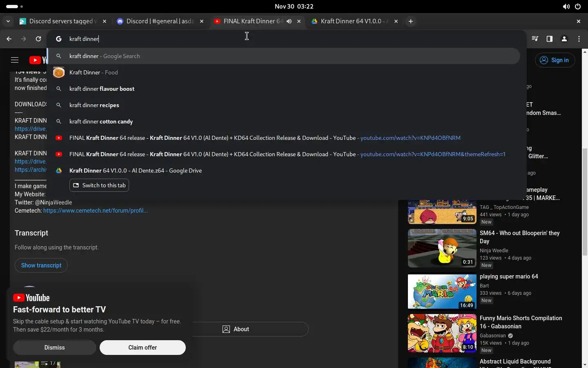588x368 pixels.
Task: Choose the Kraft Dinner Food suggestion
Action: pyautogui.click(x=283, y=72)
